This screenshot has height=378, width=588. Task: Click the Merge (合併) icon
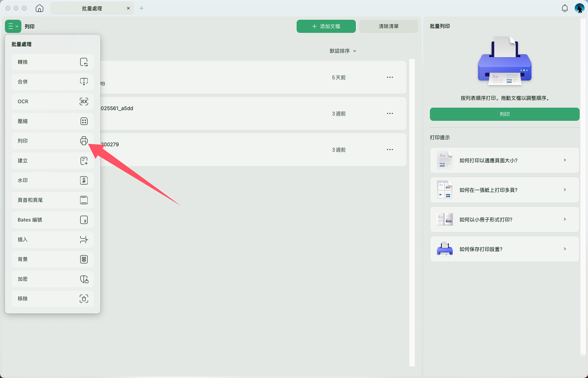point(84,82)
